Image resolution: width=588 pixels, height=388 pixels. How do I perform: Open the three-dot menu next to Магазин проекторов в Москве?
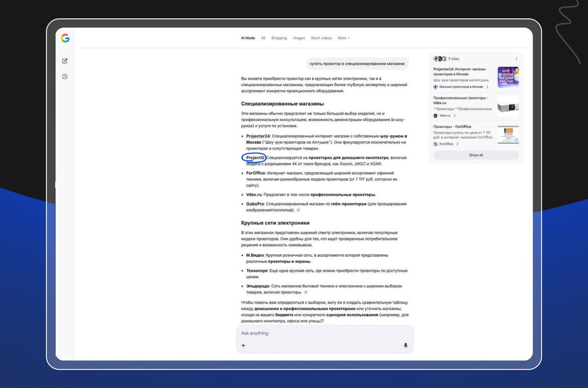point(487,87)
